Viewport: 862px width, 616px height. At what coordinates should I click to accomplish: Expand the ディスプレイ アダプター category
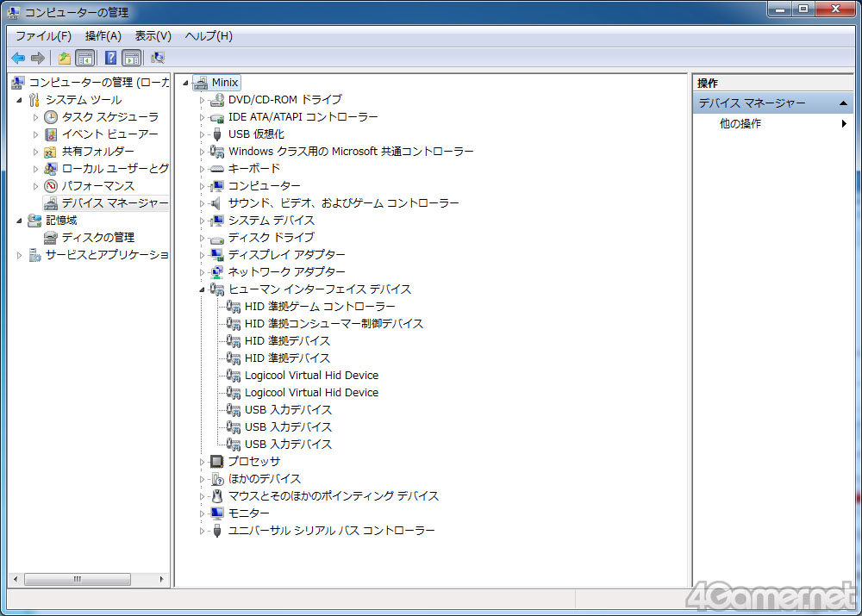point(203,255)
